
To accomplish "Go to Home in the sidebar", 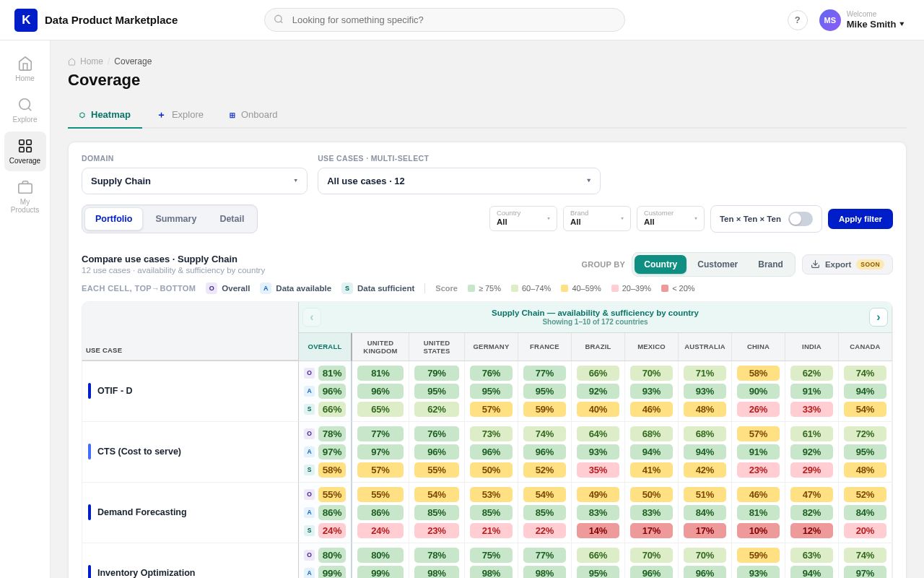I will coord(25,69).
